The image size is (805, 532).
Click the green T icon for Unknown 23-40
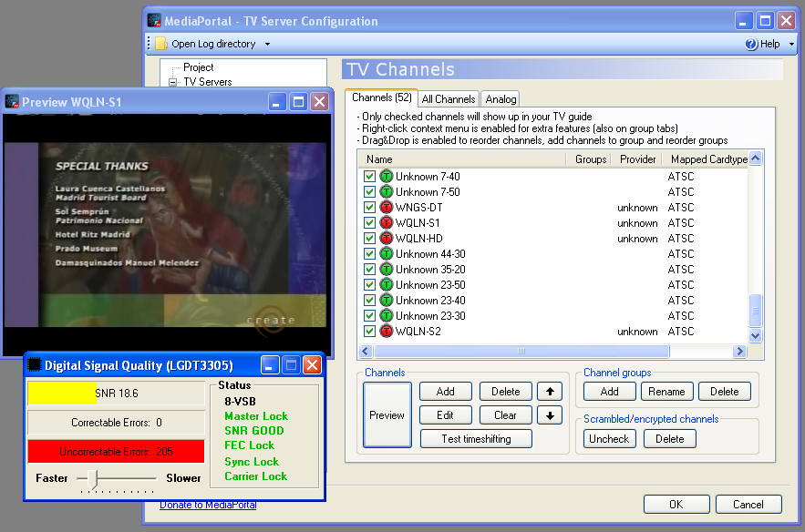click(386, 300)
